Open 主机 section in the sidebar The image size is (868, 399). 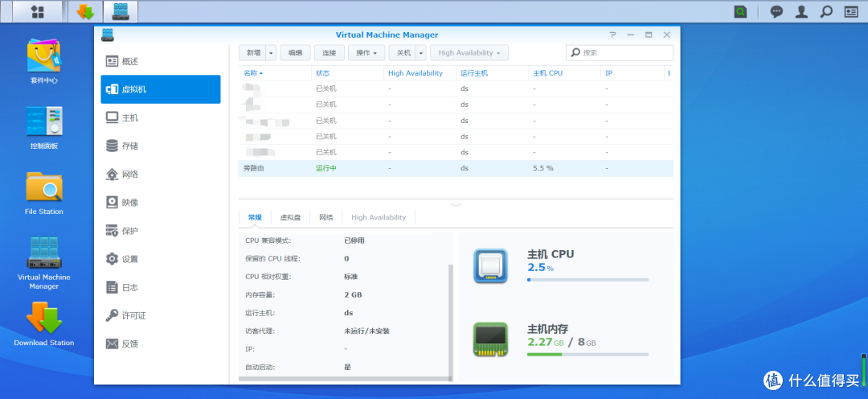[161, 117]
